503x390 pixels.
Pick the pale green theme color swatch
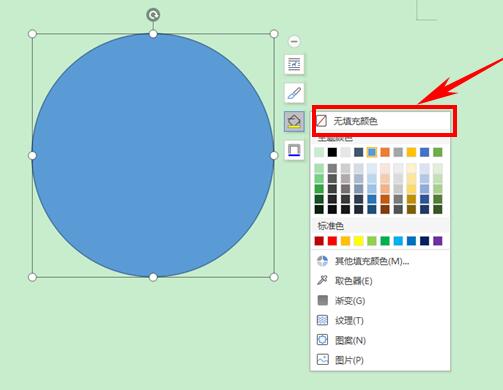319,152
